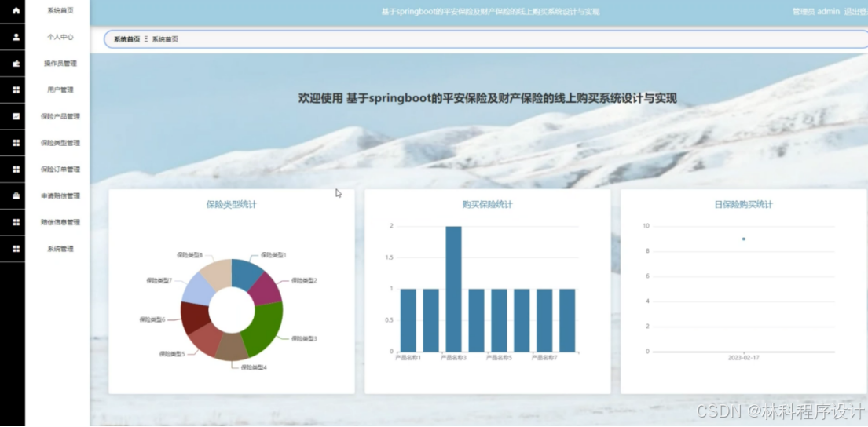Viewport: 868px width, 427px height.
Task: Click the icon beside 操作员管理
Action: click(16, 64)
